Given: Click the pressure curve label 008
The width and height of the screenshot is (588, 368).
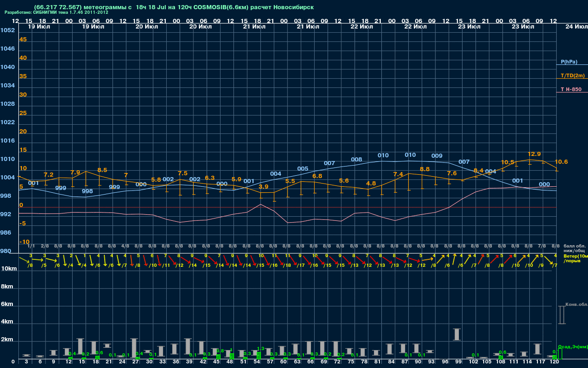Looking at the screenshot, I should tap(356, 160).
